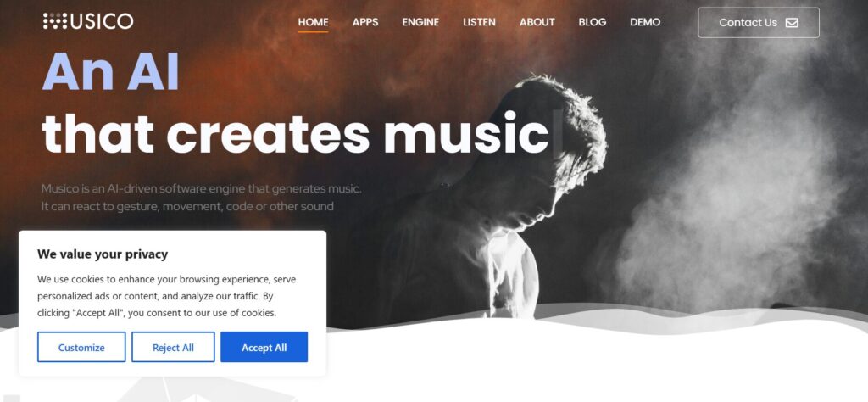868x402 pixels.
Task: Consent to cookies with Accept All
Action: click(264, 347)
